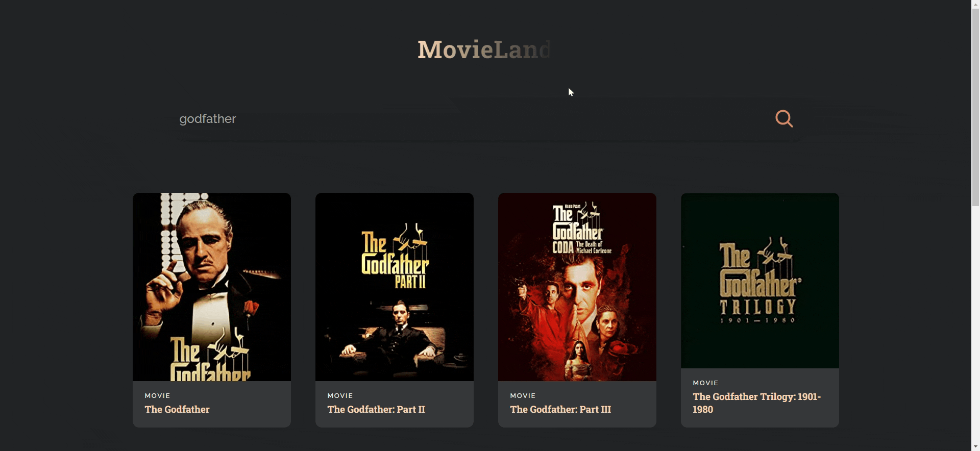Image resolution: width=980 pixels, height=451 pixels.
Task: Click MOVIE label on The Godfather card
Action: point(157,395)
